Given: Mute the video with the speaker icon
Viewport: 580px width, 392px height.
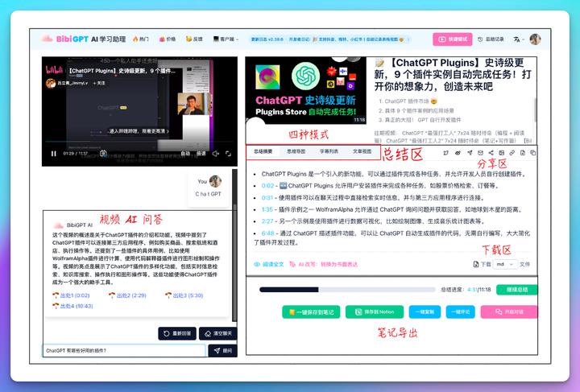Looking at the screenshot, I should (x=216, y=154).
